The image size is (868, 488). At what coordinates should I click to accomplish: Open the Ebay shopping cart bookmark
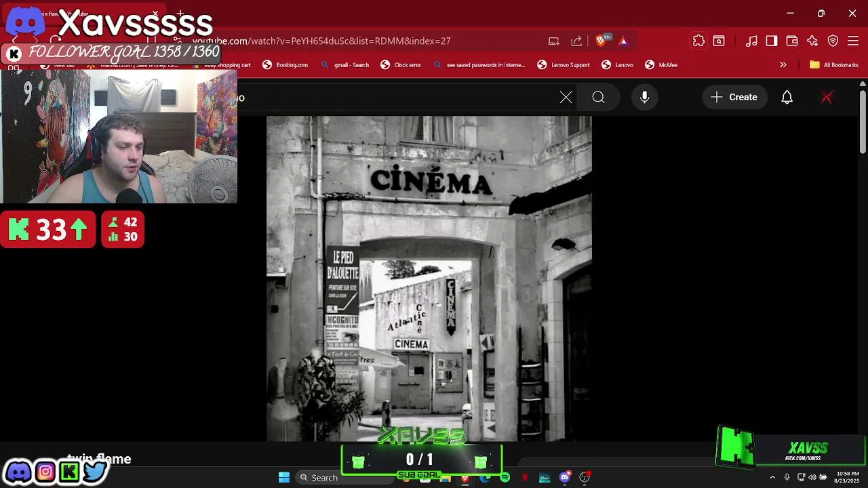pyautogui.click(x=220, y=65)
